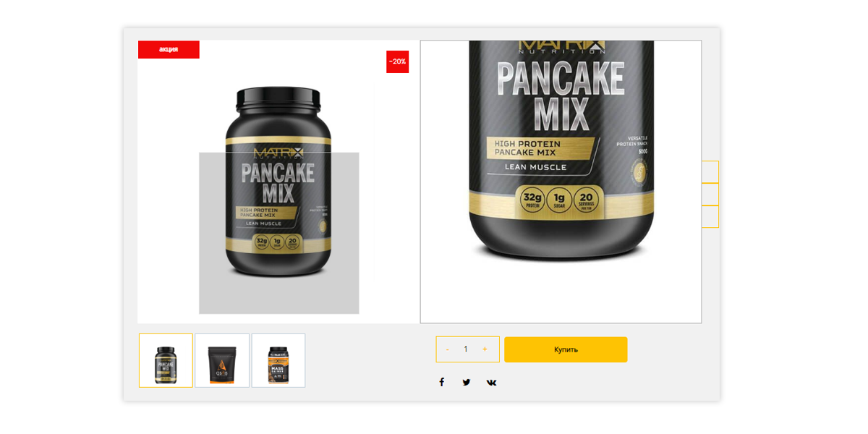Click the enlarged Pancake Mix preview panel

point(561,182)
